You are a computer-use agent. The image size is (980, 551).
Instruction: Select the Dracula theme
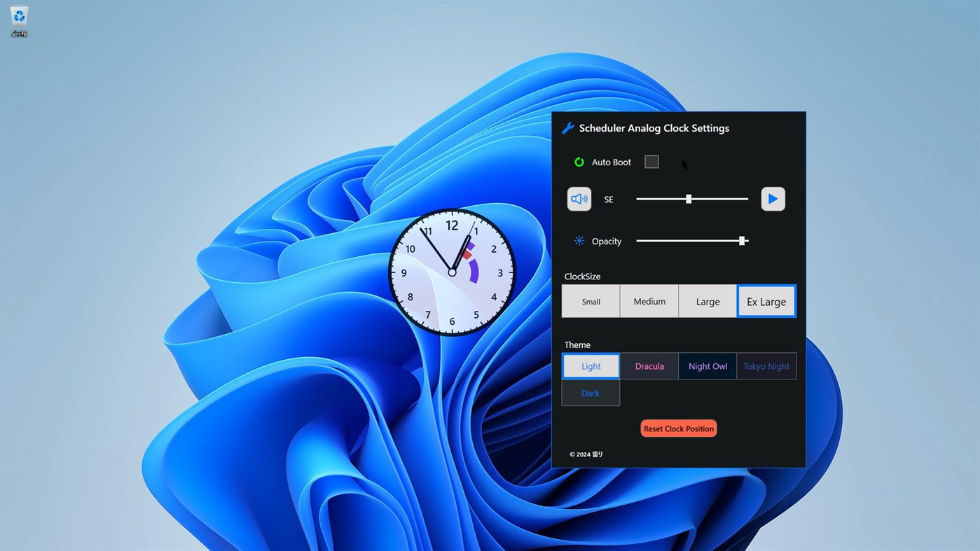click(649, 365)
